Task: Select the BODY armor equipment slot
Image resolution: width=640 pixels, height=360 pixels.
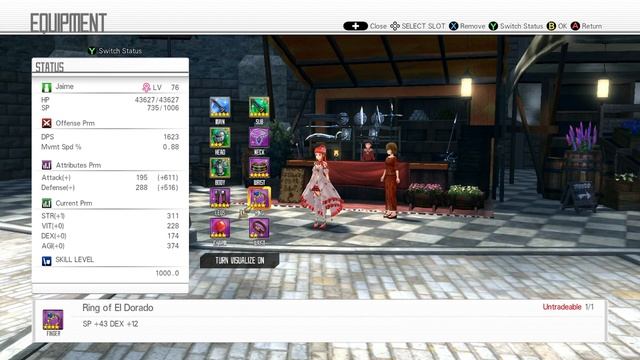Action: point(220,168)
